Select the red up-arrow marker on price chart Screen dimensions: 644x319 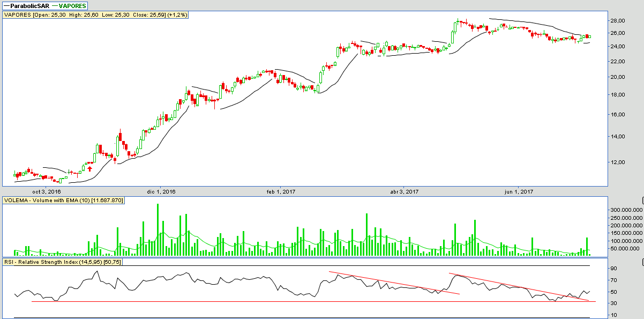89,168
